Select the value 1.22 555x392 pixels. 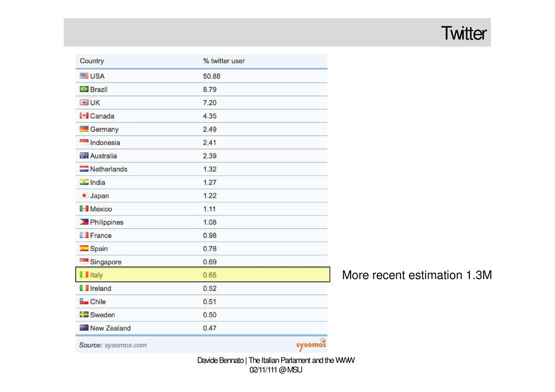pos(210,195)
